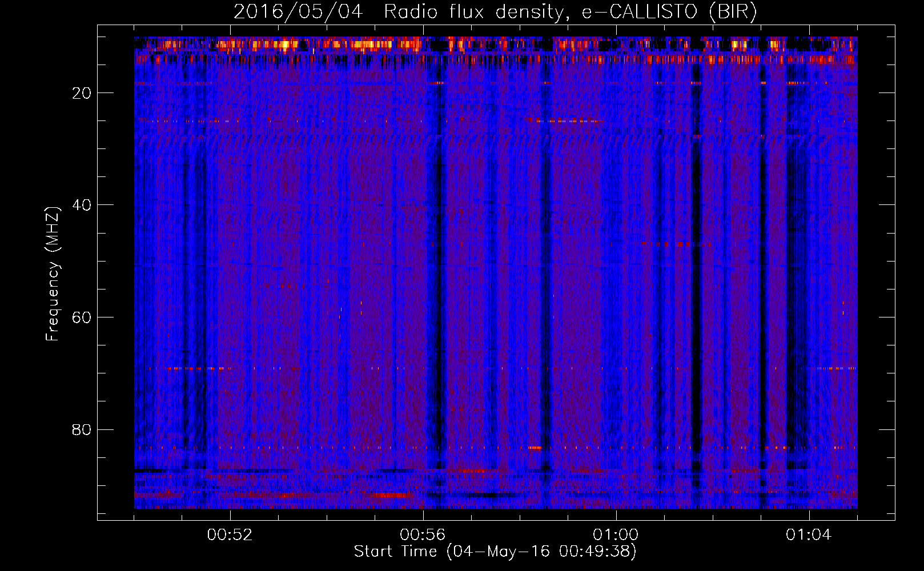Click the plot title 'Radio flux density, e-CALLISTO (BIR)'

(570, 12)
